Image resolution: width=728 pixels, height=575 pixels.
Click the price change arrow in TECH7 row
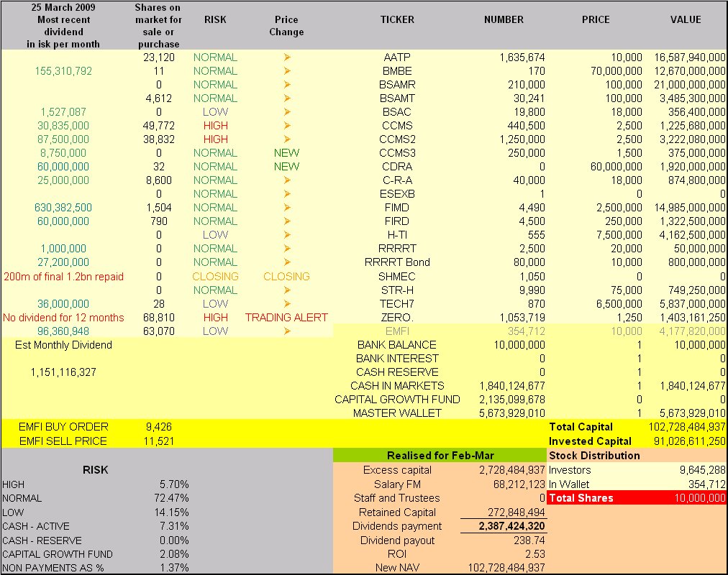(287, 304)
